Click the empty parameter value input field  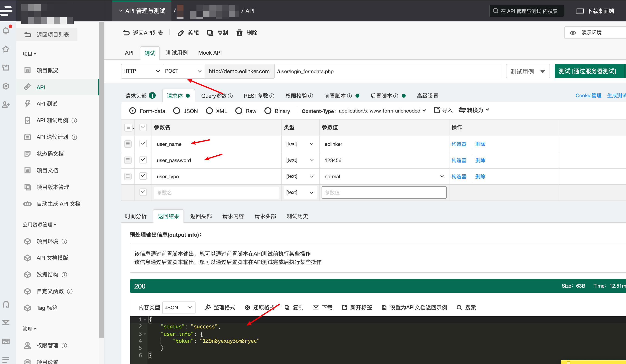point(384,192)
